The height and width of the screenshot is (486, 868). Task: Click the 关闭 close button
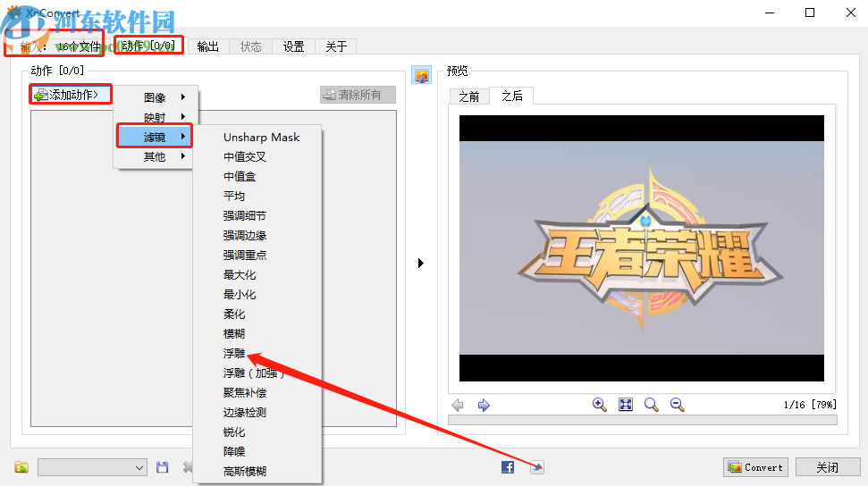point(828,467)
